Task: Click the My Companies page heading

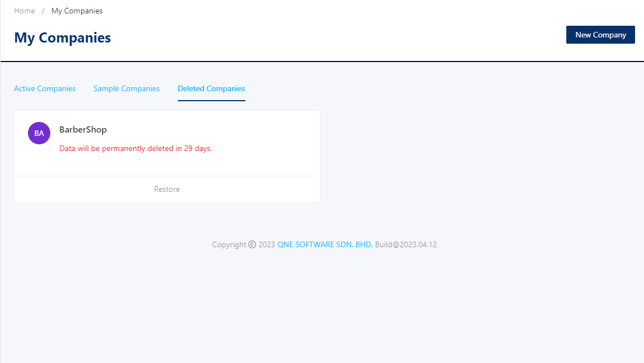Action: pyautogui.click(x=63, y=38)
